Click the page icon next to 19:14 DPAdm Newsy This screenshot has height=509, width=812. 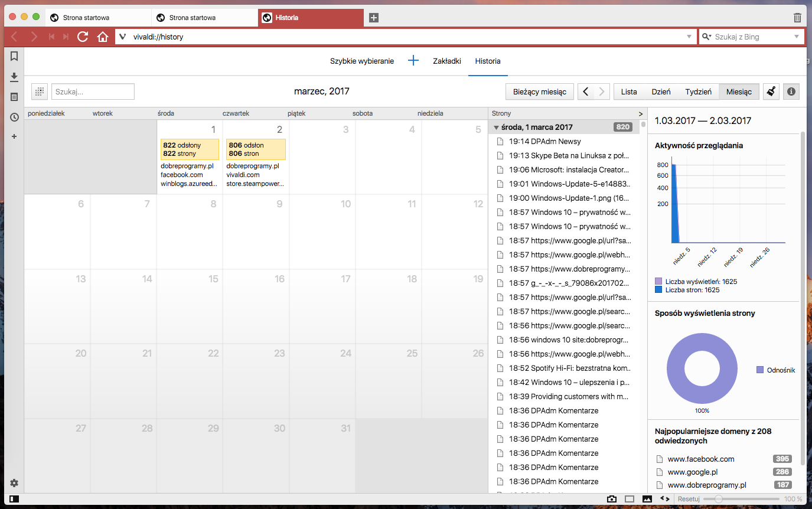pyautogui.click(x=500, y=142)
